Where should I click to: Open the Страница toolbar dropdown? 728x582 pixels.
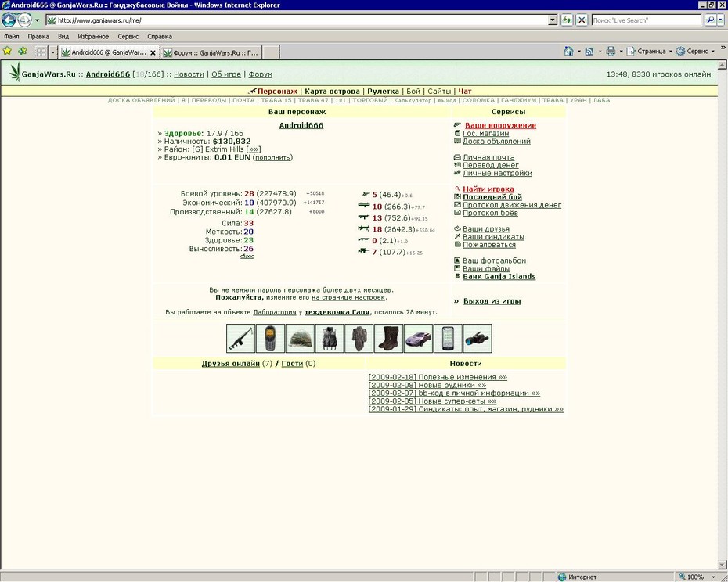pos(650,51)
